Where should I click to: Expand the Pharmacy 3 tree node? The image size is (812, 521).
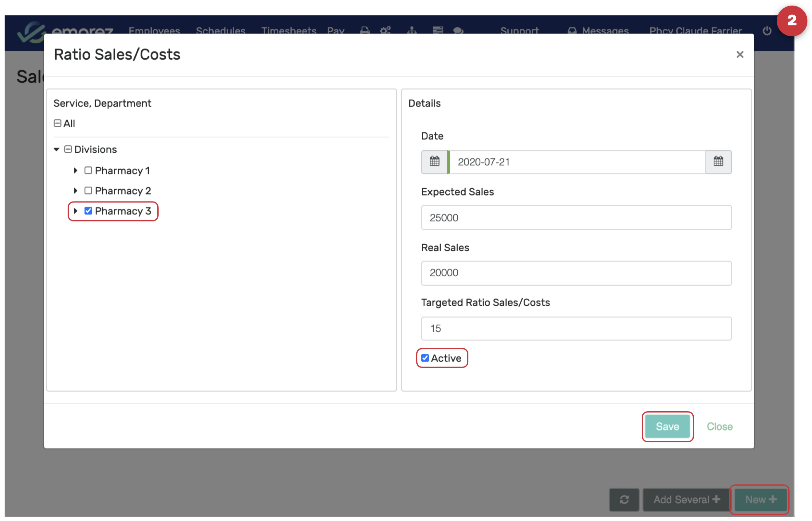tap(76, 211)
